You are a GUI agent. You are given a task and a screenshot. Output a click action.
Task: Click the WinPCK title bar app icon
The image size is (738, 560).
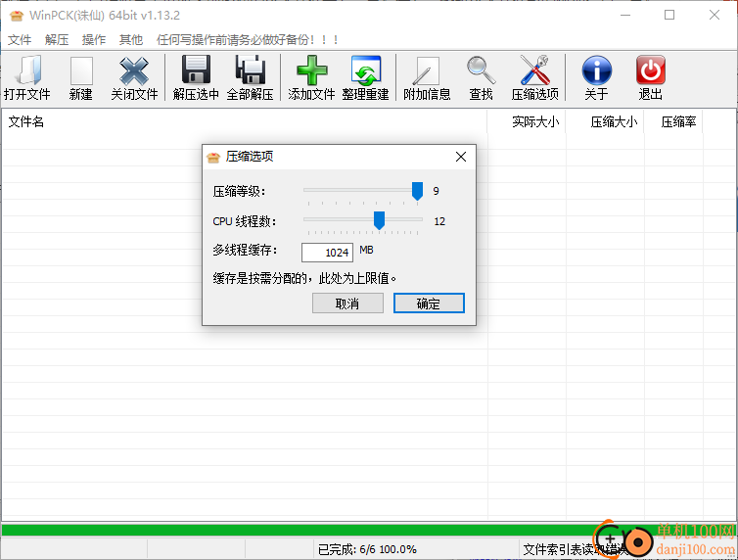point(17,16)
